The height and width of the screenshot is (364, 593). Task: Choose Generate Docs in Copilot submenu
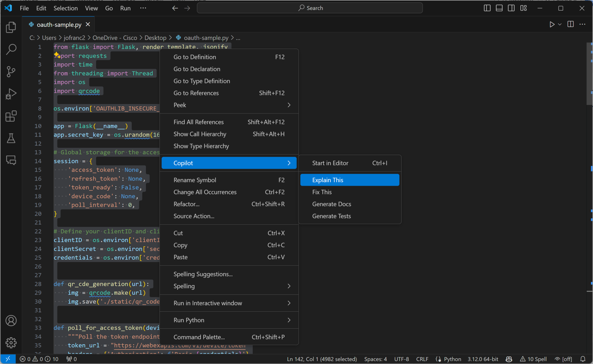coord(350,204)
